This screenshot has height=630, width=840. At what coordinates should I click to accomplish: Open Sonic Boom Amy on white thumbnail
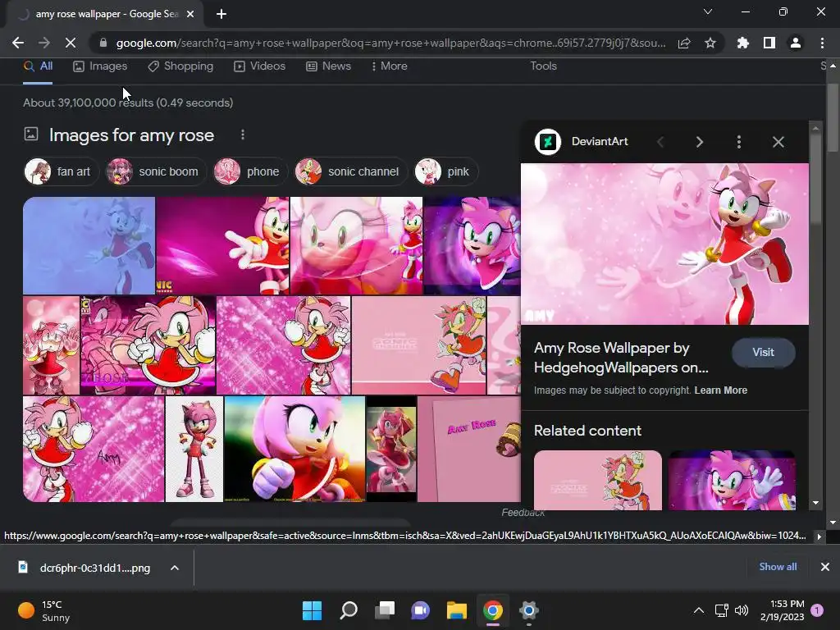point(194,449)
